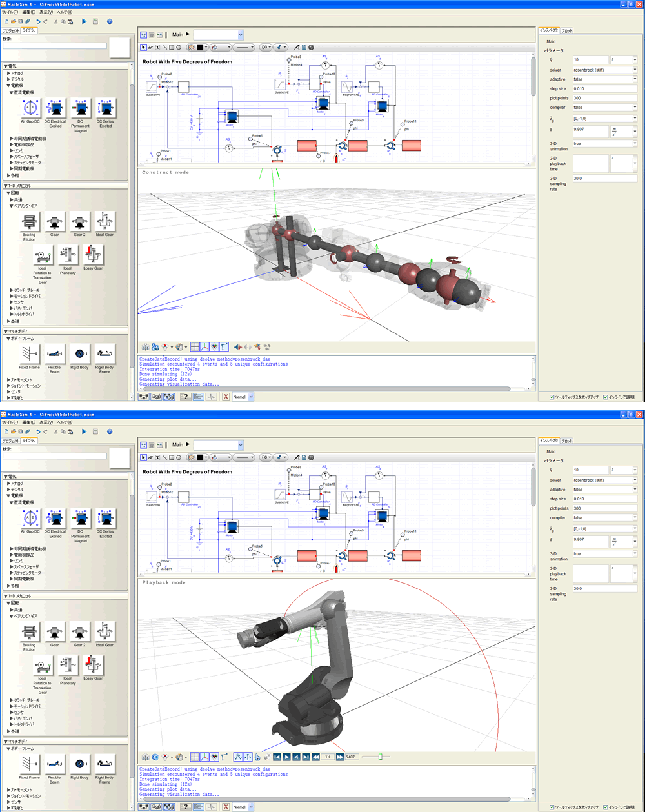647x812 pixels.
Task: Click the scissors Cut icon in upper window
Action: pyautogui.click(x=56, y=21)
